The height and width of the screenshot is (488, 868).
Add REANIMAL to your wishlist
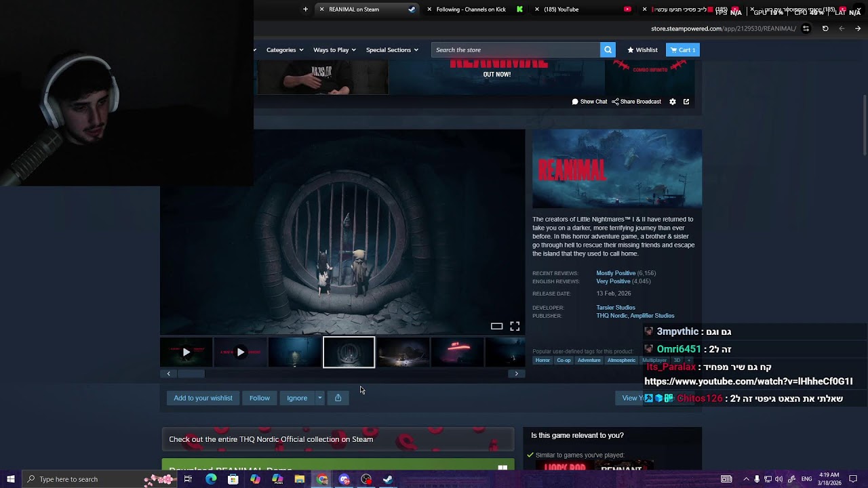pos(203,398)
